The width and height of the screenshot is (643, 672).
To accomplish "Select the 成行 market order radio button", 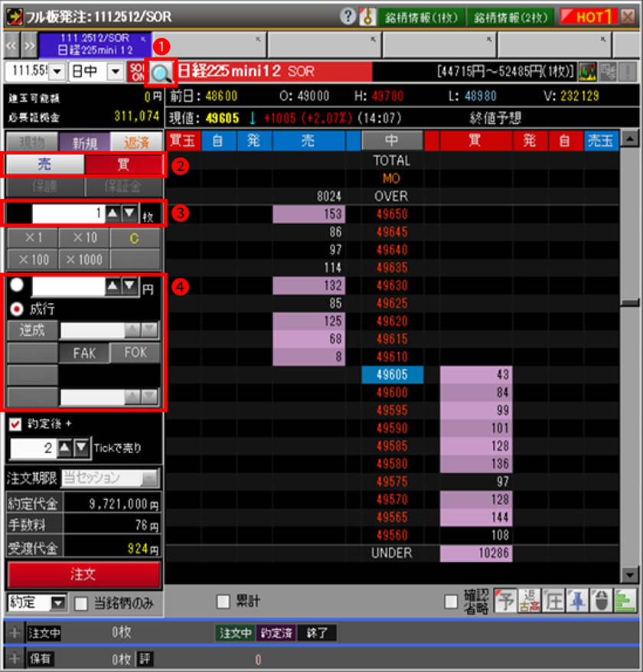I will [x=17, y=308].
